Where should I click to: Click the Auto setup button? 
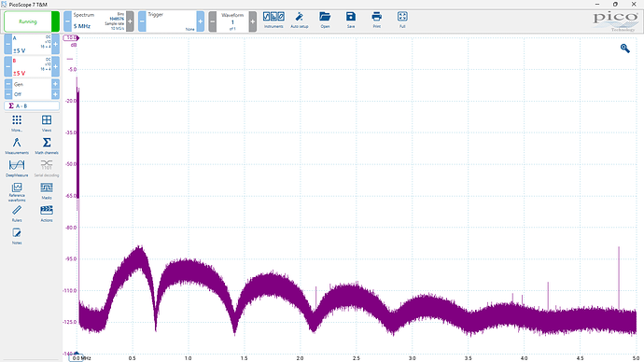point(300,21)
